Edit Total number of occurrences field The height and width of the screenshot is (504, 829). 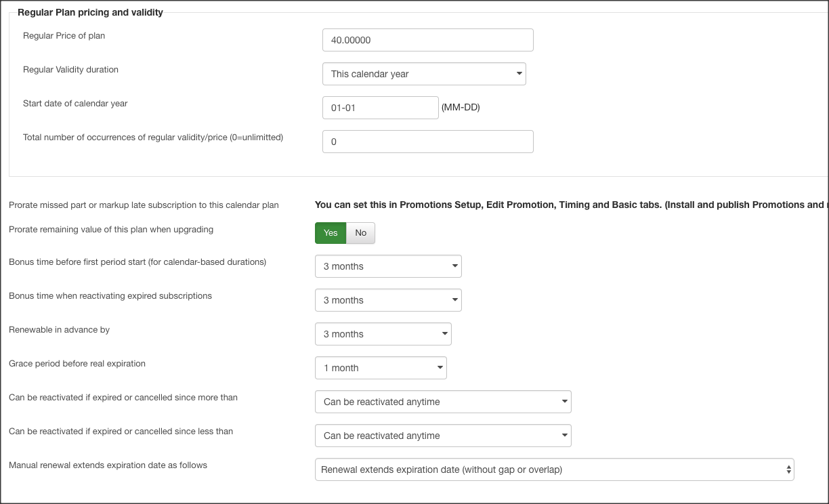pos(428,142)
